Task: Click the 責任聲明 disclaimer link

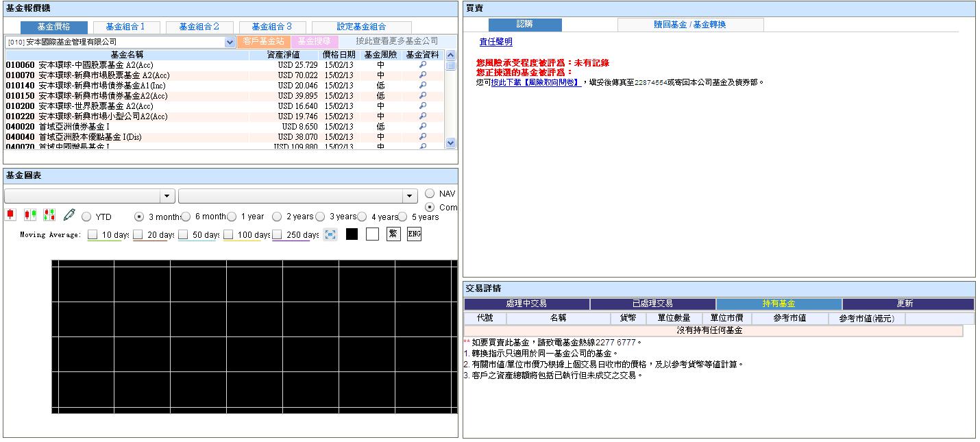Action: [495, 42]
